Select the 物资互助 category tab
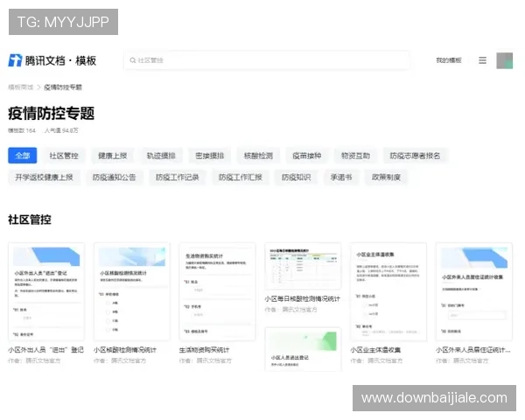The width and height of the screenshot is (525, 420). click(355, 156)
